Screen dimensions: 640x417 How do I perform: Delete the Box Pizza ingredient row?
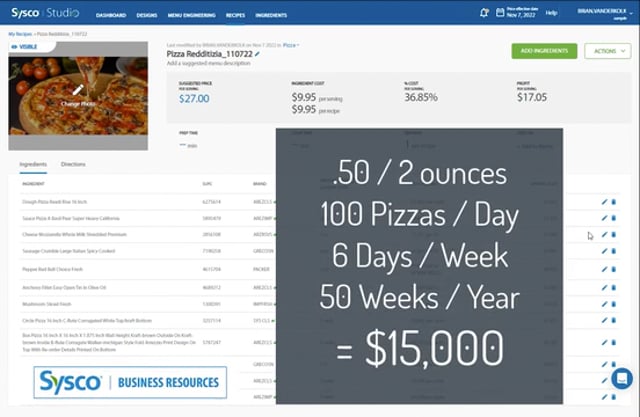tap(613, 343)
